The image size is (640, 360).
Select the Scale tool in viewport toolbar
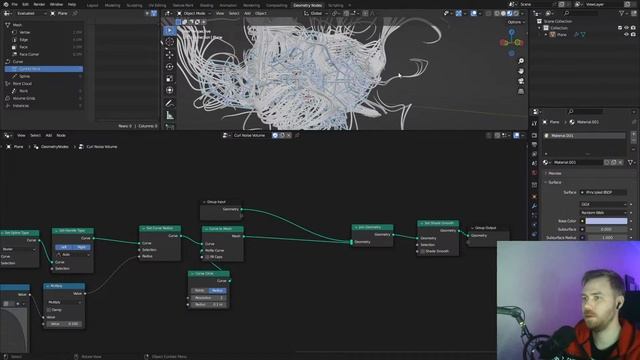(170, 78)
